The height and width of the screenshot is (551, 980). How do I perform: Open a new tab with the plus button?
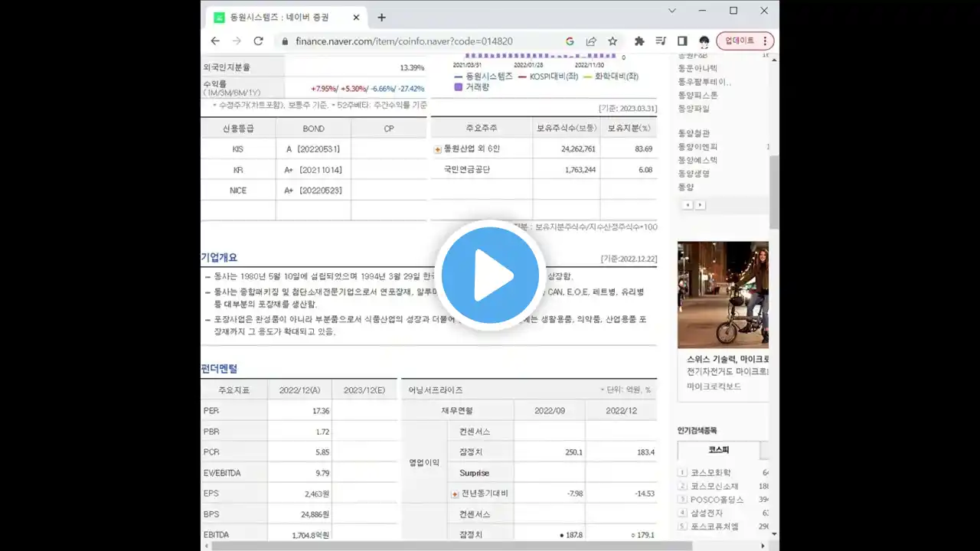[381, 18]
